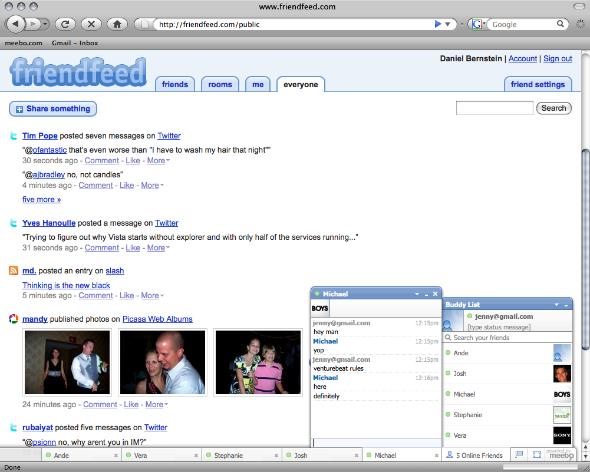590x472 pixels.
Task: Click the friendfeed Search button
Action: coord(554,108)
